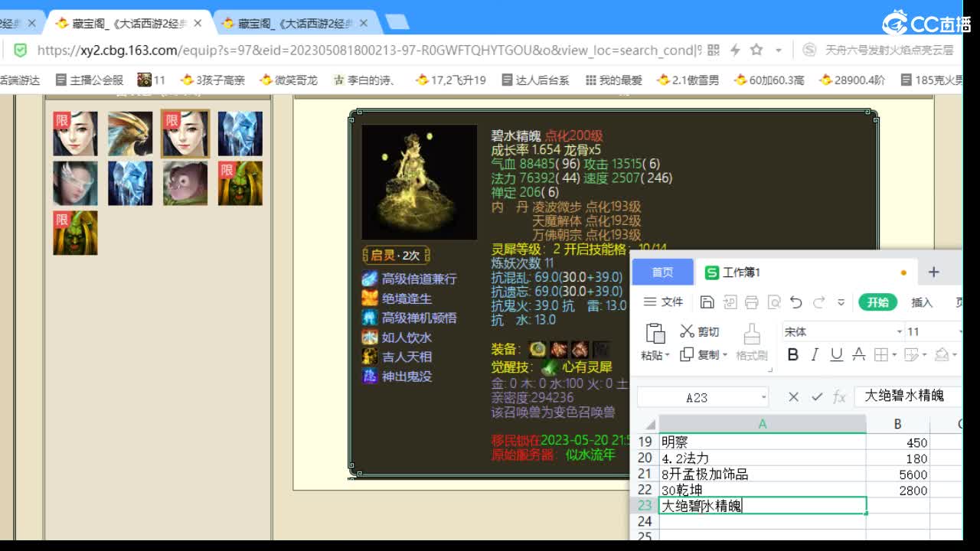
Task: Click the 如人饮水 skill icon
Action: (370, 337)
